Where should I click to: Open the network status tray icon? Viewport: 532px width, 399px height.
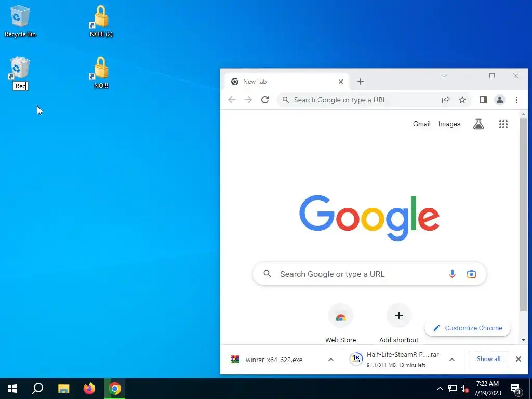[453, 389]
